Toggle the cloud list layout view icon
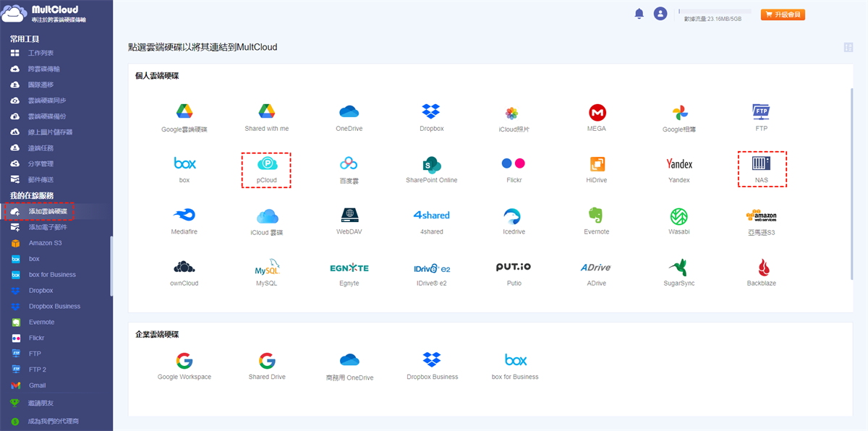Screen dimensions: 868x431 click(x=848, y=48)
